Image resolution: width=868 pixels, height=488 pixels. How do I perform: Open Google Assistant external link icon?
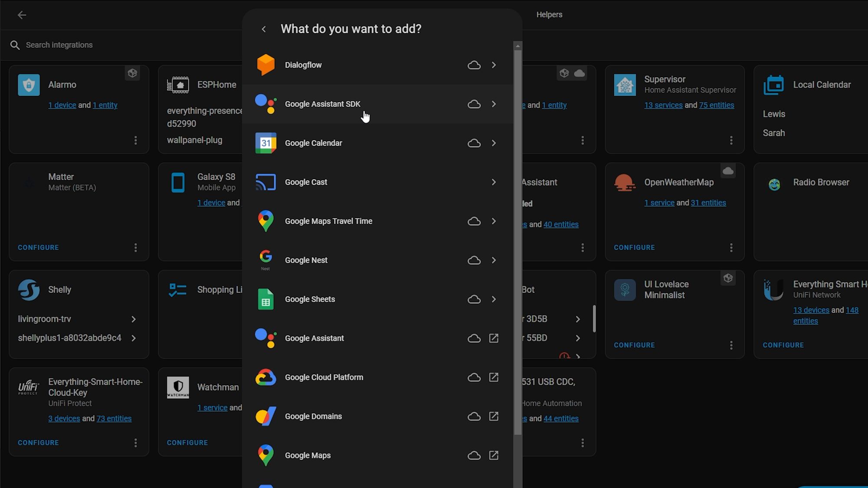point(493,338)
